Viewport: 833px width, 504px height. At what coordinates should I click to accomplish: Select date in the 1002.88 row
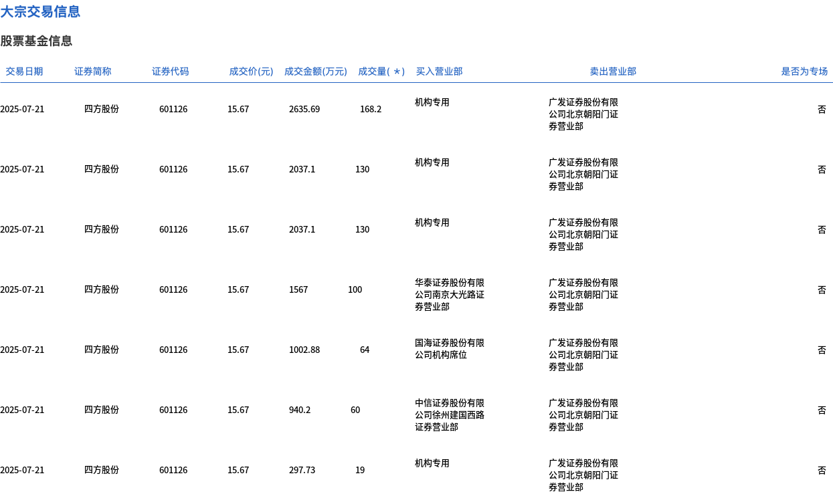(x=22, y=350)
